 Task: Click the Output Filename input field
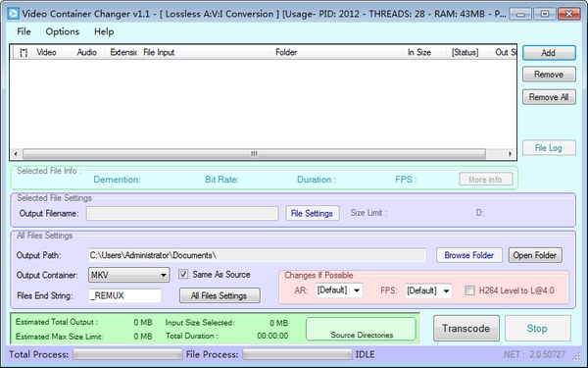182,213
